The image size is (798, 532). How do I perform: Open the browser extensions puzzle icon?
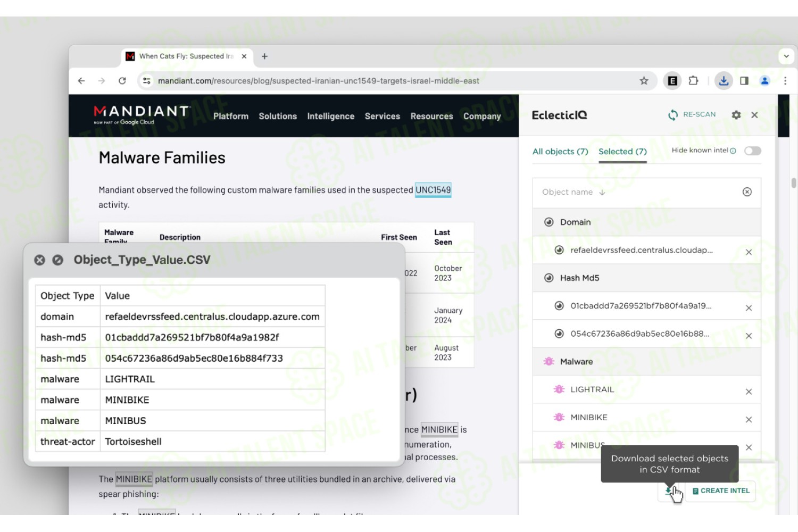click(693, 81)
